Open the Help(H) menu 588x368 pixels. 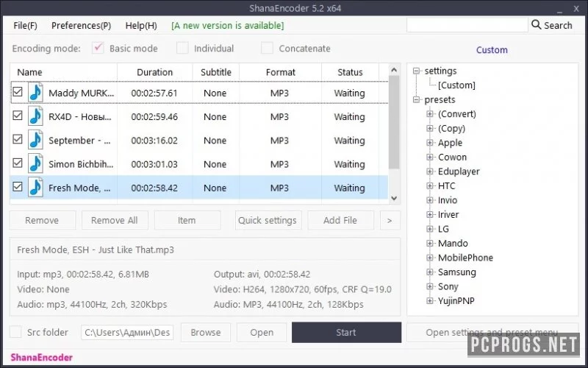(141, 26)
